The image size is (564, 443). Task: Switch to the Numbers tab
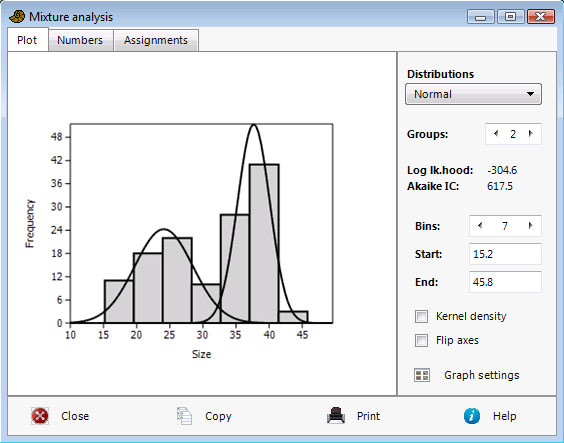pyautogui.click(x=80, y=40)
